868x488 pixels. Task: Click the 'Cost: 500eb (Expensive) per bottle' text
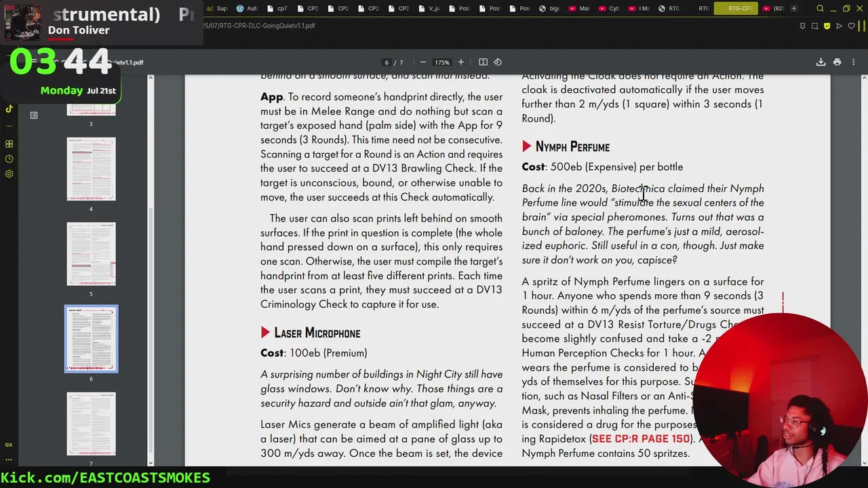click(602, 167)
